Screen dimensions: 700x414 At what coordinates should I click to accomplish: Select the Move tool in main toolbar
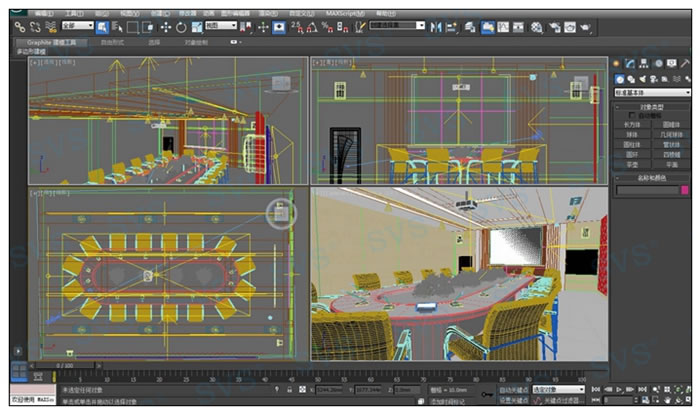(x=165, y=26)
